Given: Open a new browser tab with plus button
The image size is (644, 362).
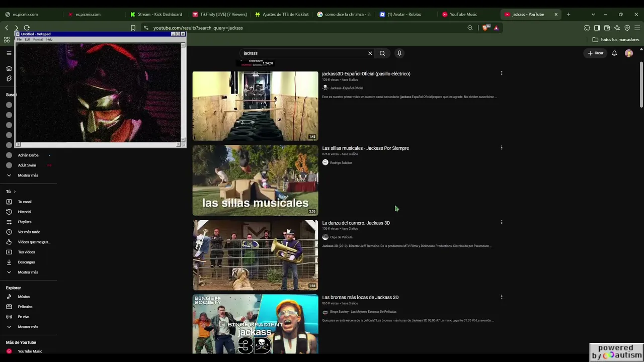Looking at the screenshot, I should point(569,14).
